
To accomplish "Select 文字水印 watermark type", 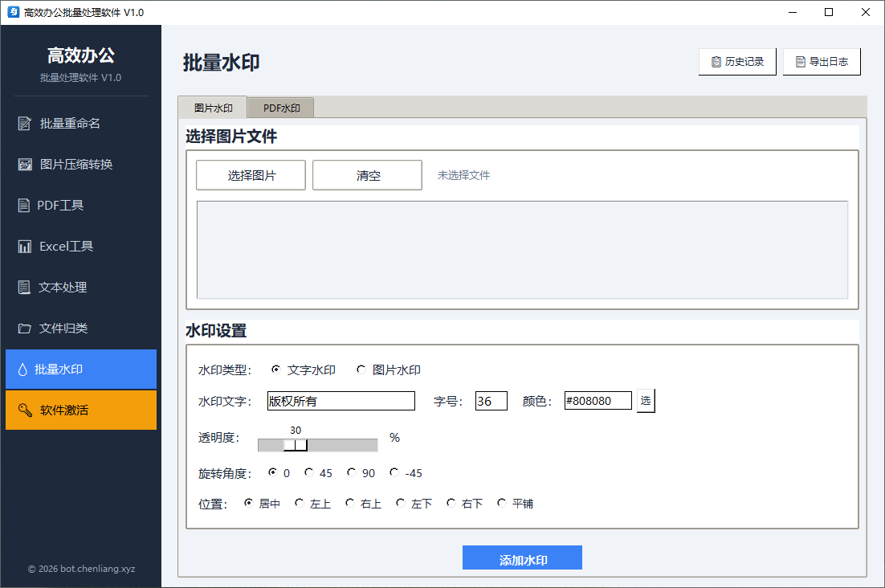I will point(276,369).
